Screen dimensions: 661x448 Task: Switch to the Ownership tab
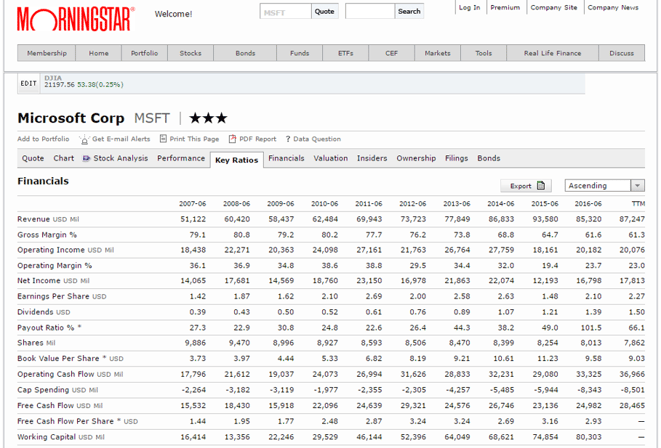coord(416,158)
